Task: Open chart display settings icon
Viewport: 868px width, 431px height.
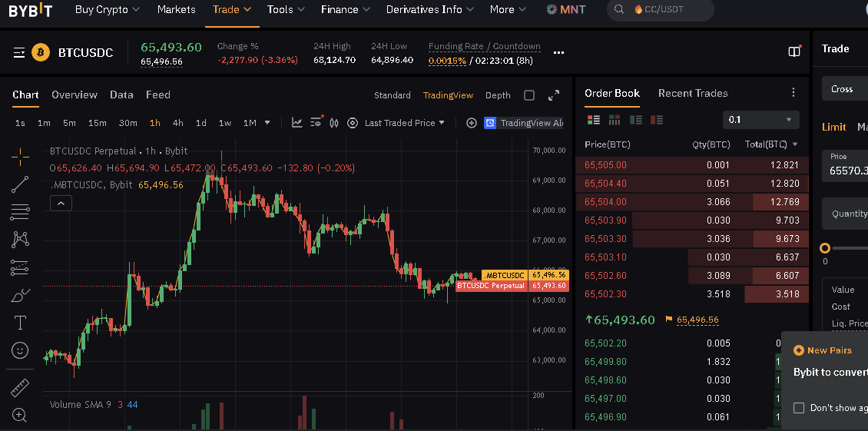Action: click(316, 122)
